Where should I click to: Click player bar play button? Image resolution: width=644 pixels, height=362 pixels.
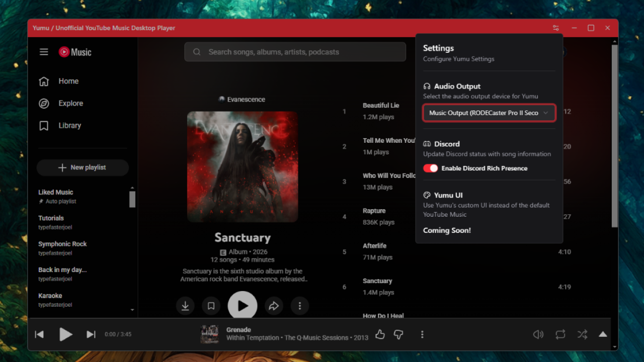[x=65, y=334]
